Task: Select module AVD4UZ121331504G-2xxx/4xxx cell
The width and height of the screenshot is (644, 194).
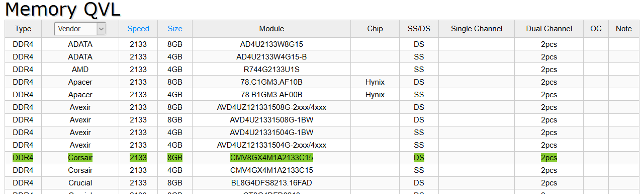Action: [x=271, y=145]
